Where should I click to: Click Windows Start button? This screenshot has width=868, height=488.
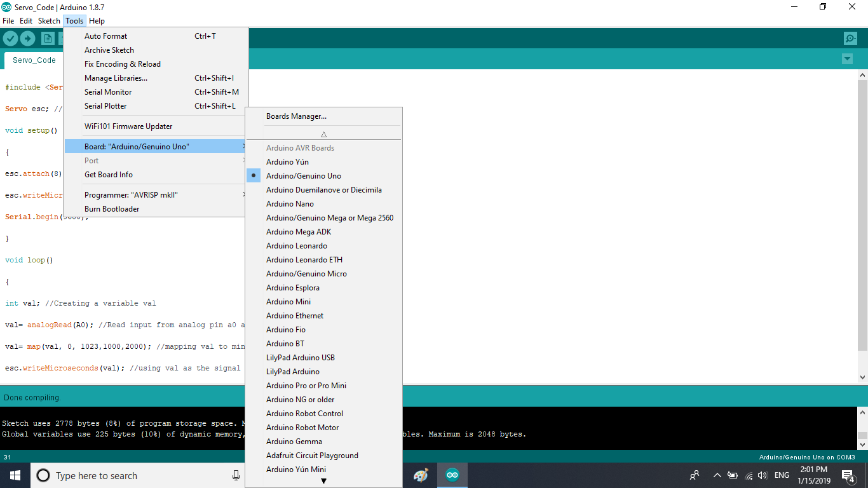15,475
